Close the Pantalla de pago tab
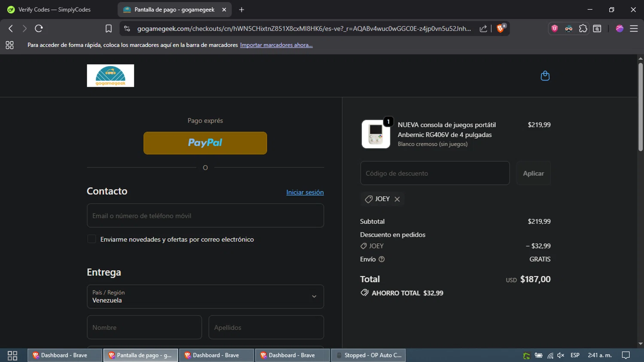 click(224, 9)
